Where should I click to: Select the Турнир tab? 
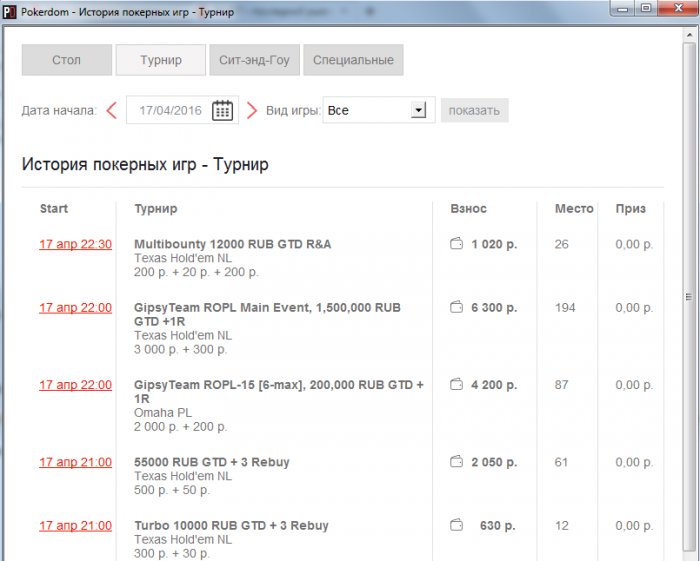[161, 60]
